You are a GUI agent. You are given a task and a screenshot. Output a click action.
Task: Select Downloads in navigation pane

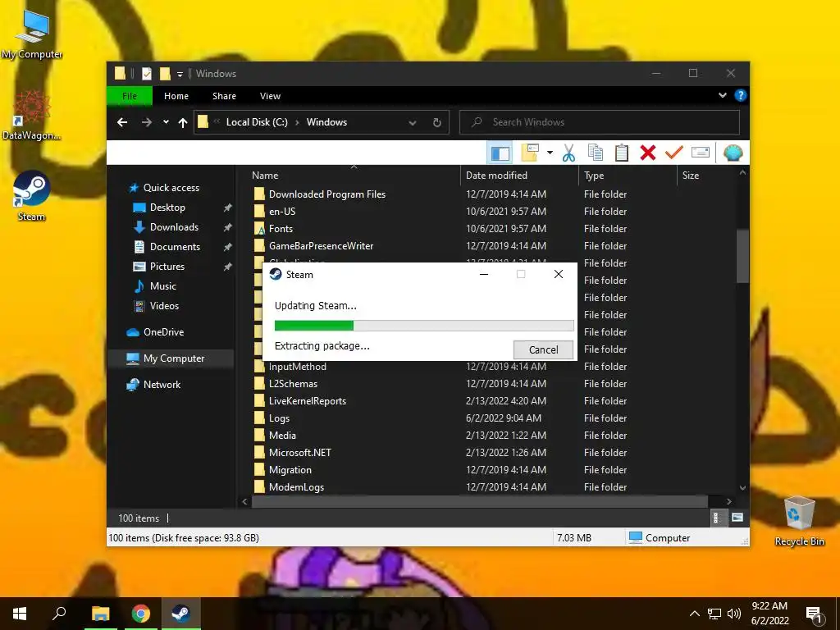click(x=174, y=227)
